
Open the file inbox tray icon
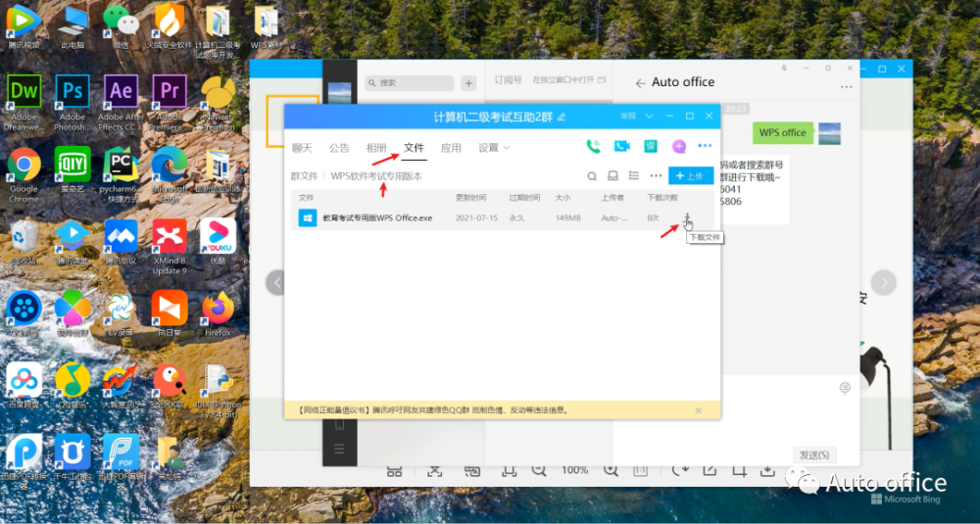tap(613, 176)
